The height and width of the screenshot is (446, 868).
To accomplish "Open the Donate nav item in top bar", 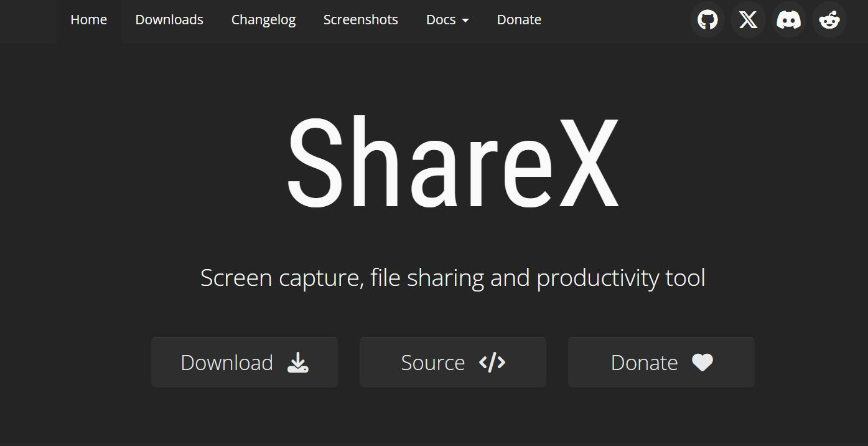I will tap(519, 20).
